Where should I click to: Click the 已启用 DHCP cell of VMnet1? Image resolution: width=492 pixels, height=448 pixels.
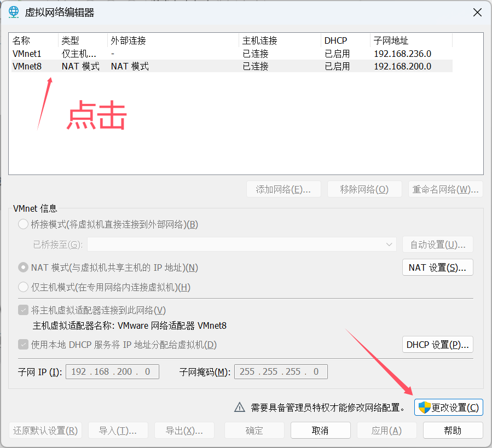coord(337,54)
